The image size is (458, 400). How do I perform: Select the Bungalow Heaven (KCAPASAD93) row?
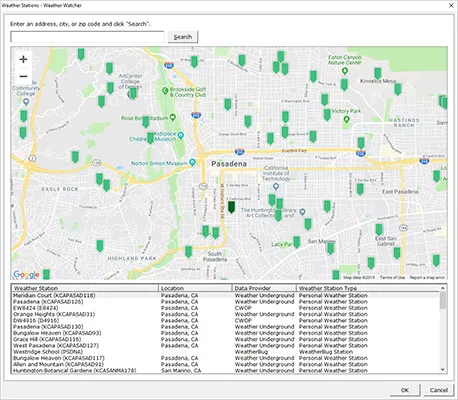[226, 333]
